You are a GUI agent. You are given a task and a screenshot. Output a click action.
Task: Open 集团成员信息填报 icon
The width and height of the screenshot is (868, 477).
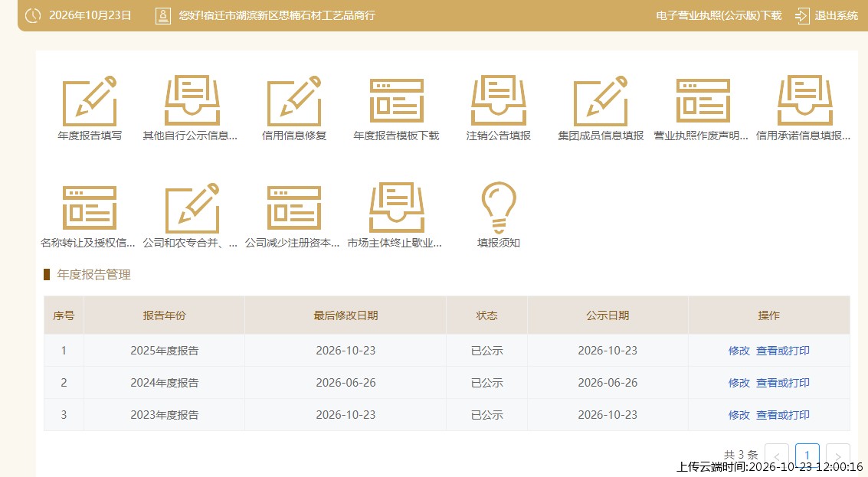tap(601, 101)
